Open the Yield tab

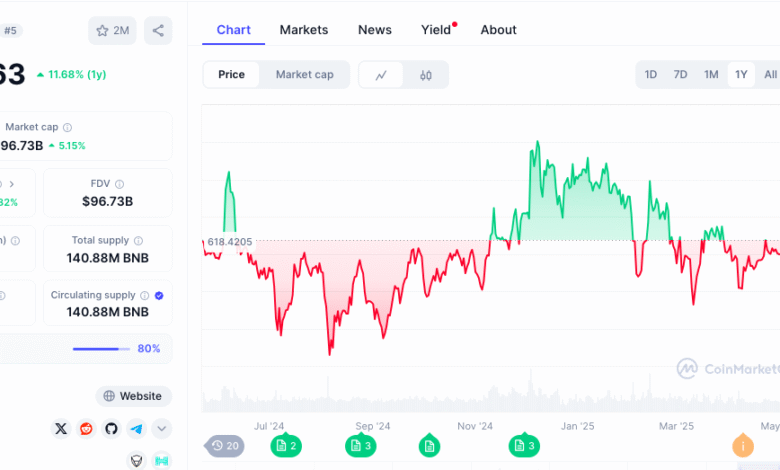(x=436, y=30)
